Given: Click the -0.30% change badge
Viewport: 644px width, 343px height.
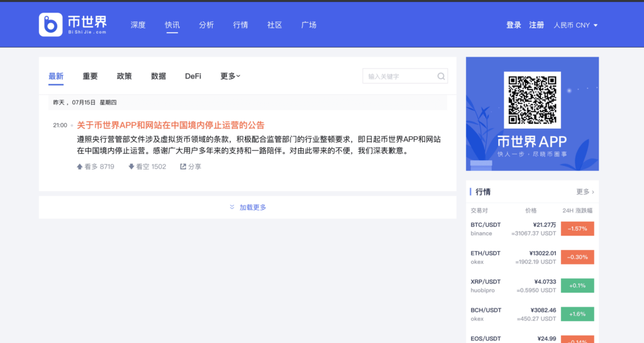Looking at the screenshot, I should [577, 258].
